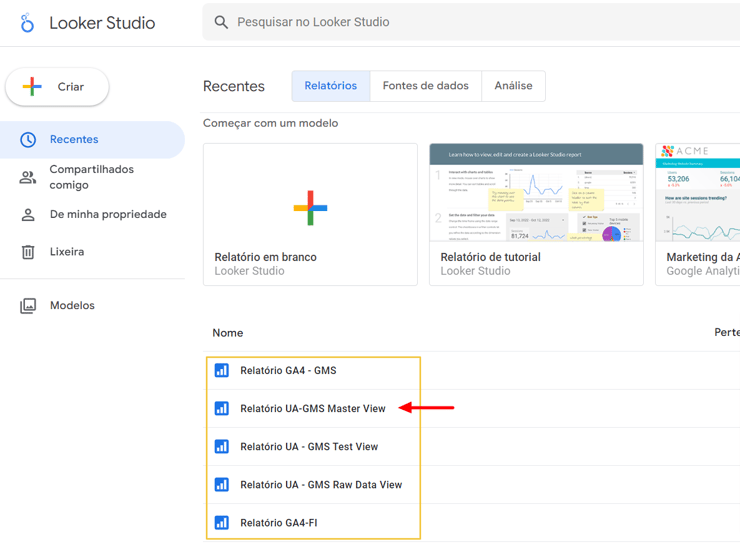Image resolution: width=740 pixels, height=547 pixels.
Task: Click the clock icon beside Recentes
Action: click(28, 140)
